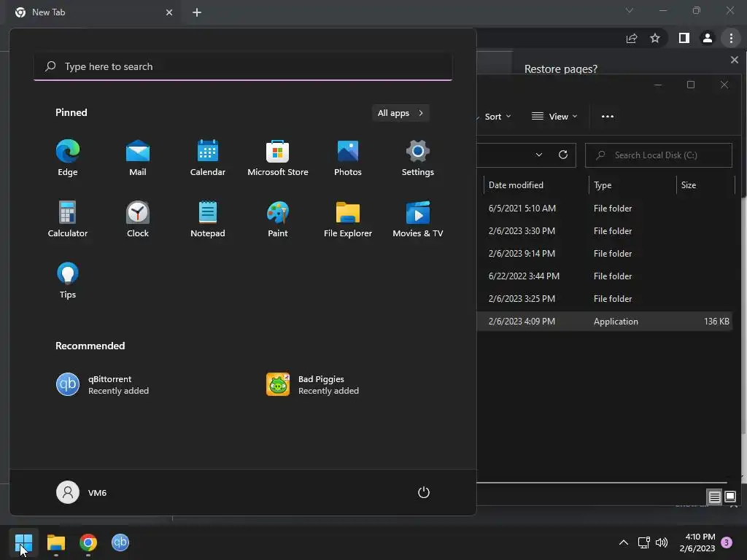Refresh the File Explorer folder
Viewport: 747px width, 560px height.
562,155
